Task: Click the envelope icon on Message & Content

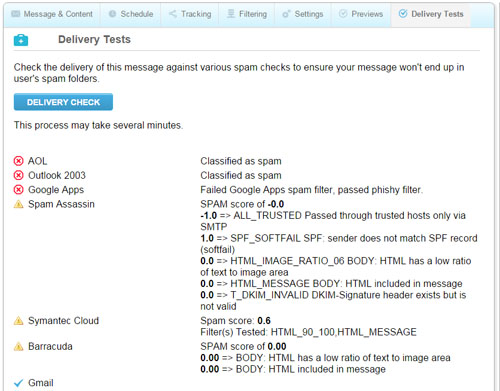Action: 16,14
